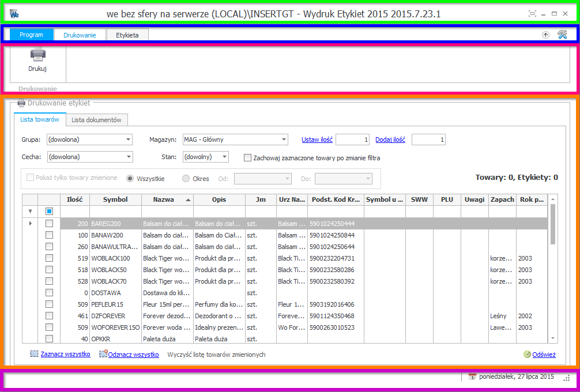580x392 pixels.
Task: Select the Lista towarów tab
Action: [x=40, y=119]
